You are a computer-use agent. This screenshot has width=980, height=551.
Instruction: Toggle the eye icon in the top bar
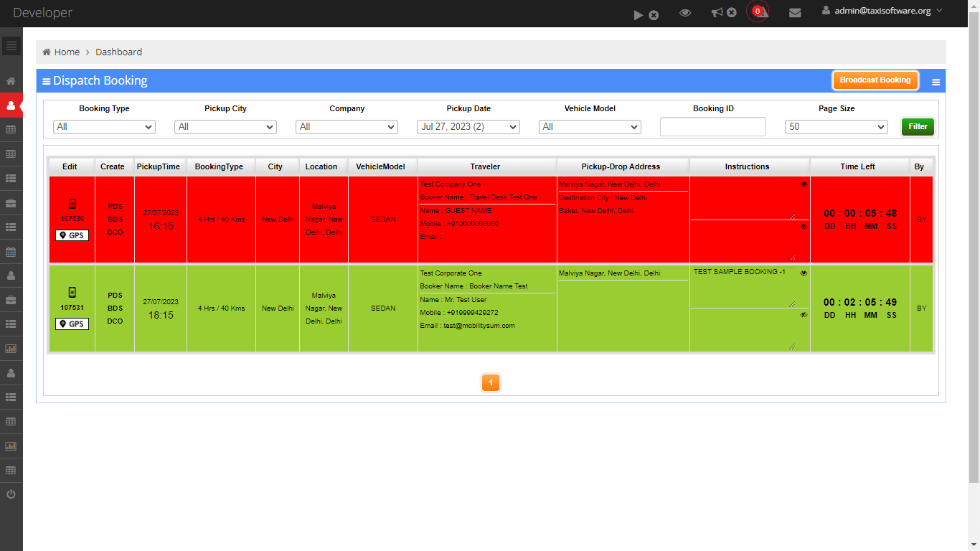click(685, 13)
